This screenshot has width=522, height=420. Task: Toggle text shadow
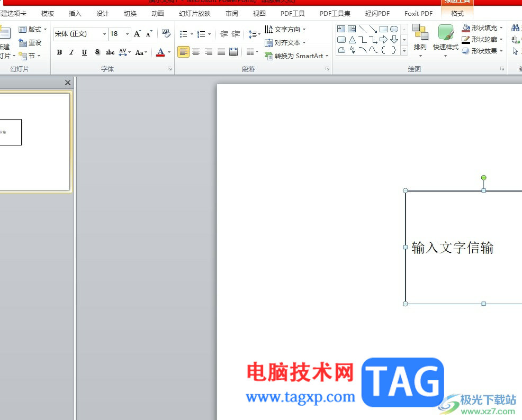click(97, 52)
